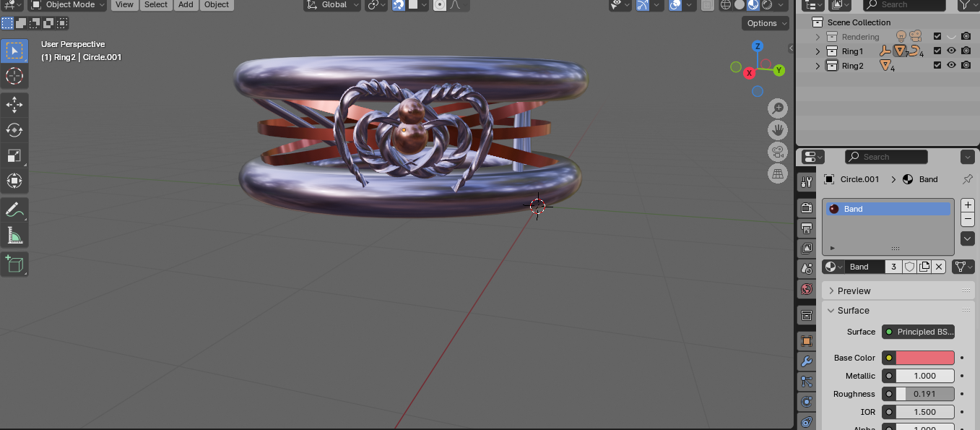The image size is (980, 430).
Task: Toggle proportional editing in header
Action: [x=439, y=5]
